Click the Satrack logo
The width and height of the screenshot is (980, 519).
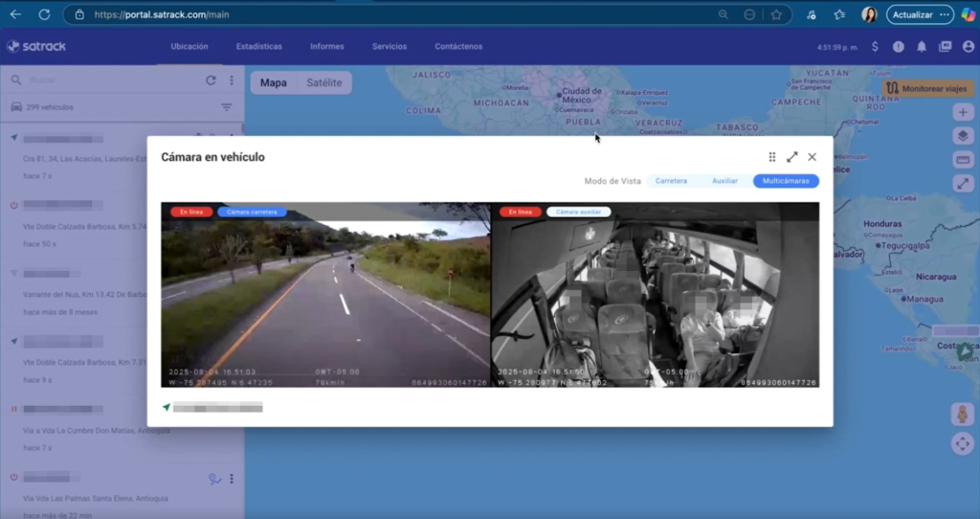tap(36, 46)
